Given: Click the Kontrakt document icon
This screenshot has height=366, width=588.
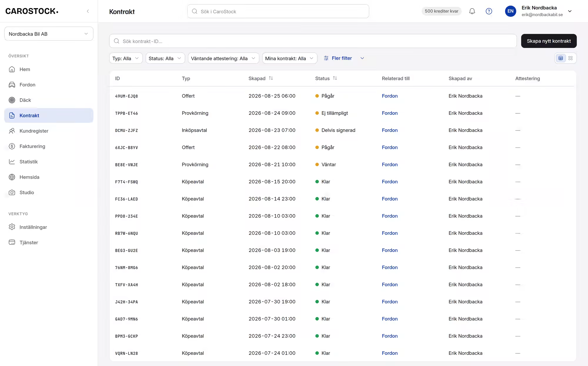Looking at the screenshot, I should [12, 115].
